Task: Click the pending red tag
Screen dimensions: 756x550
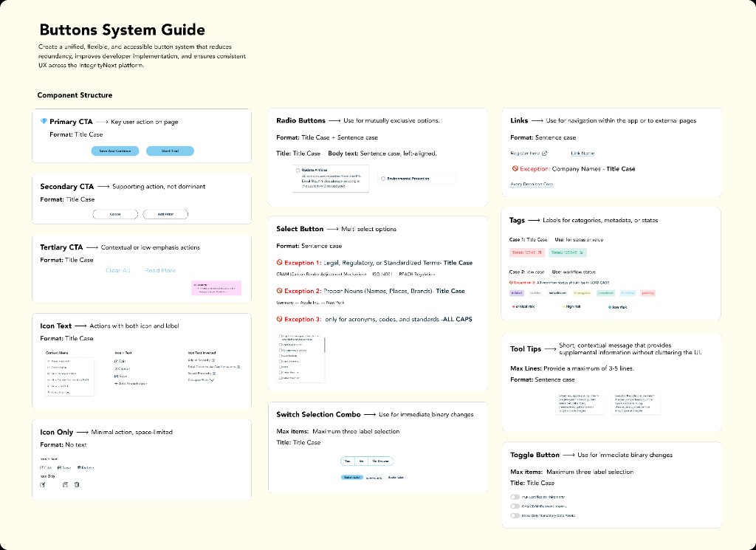Action: click(648, 293)
